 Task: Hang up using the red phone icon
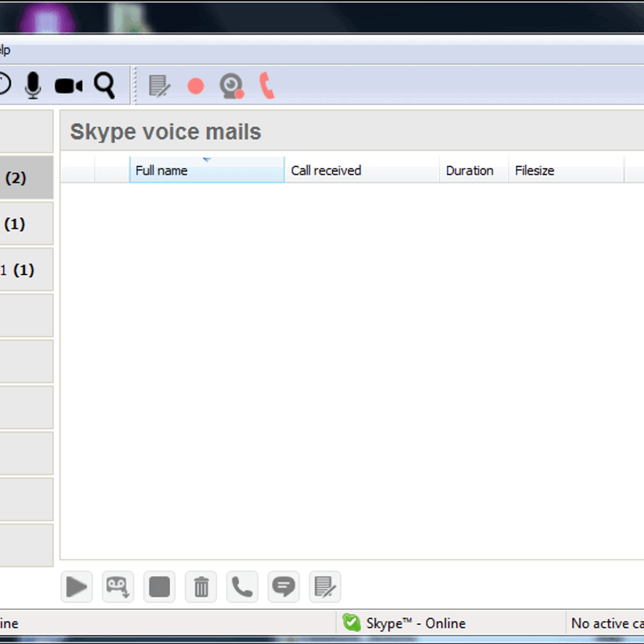point(267,85)
